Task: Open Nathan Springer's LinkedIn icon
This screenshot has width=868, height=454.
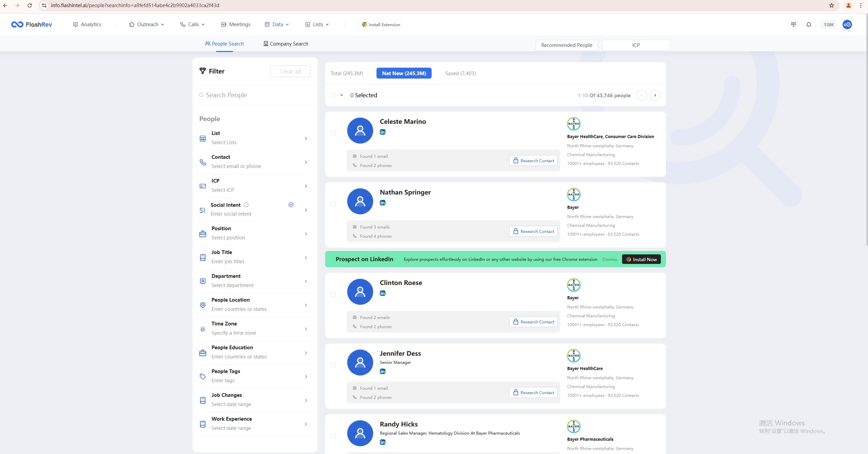Action: [383, 203]
